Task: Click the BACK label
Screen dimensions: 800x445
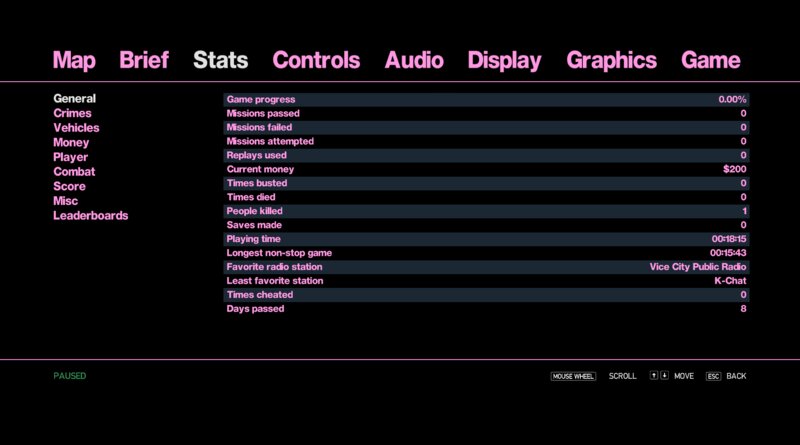Action: 736,376
